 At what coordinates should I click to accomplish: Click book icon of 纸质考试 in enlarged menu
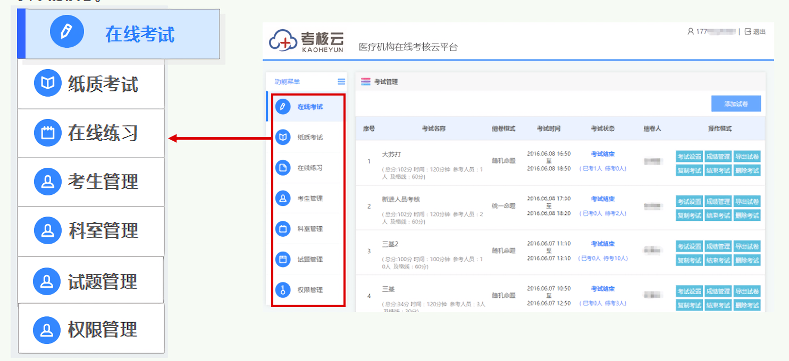pos(47,83)
